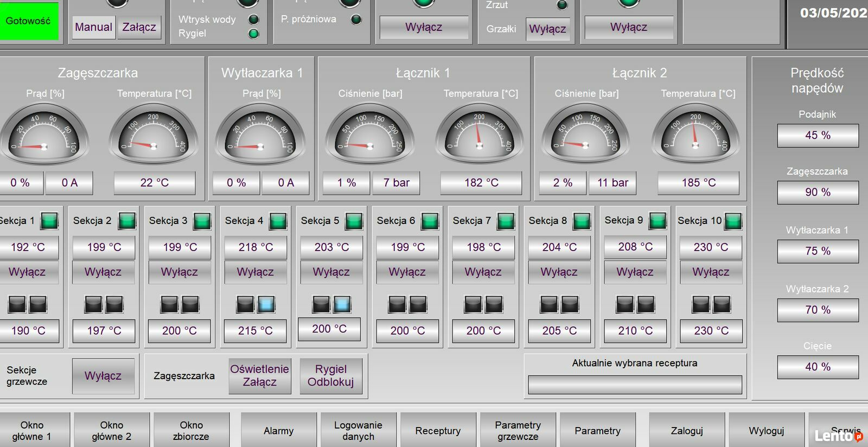868x447 pixels.
Task: Click the Podajnik speed field showing 45 %
Action: pos(818,135)
